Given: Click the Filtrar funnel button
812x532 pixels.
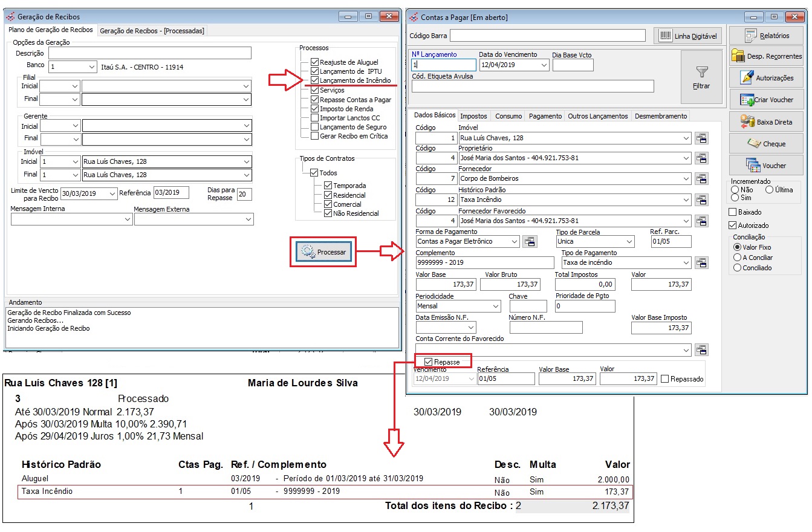Looking at the screenshot, I should pyautogui.click(x=701, y=78).
